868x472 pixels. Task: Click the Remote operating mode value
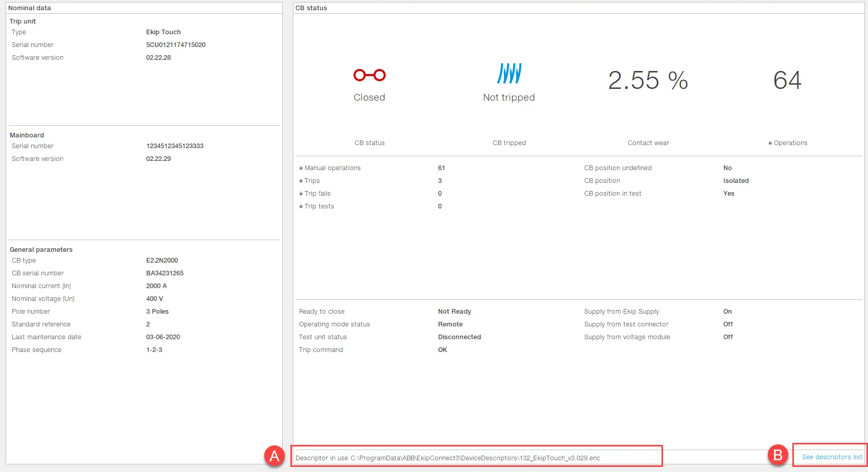(450, 324)
